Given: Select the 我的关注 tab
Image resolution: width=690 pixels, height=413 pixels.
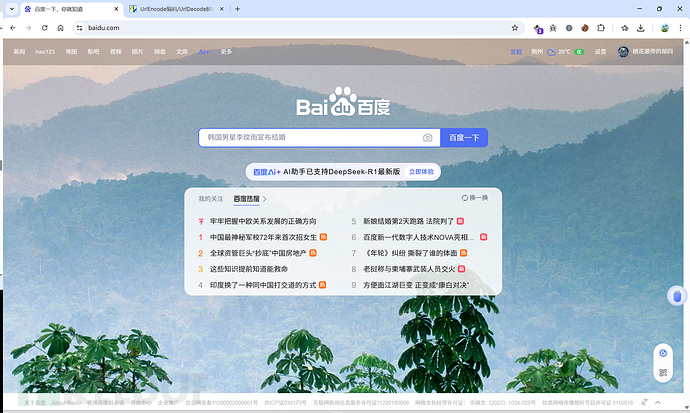Looking at the screenshot, I should [210, 199].
